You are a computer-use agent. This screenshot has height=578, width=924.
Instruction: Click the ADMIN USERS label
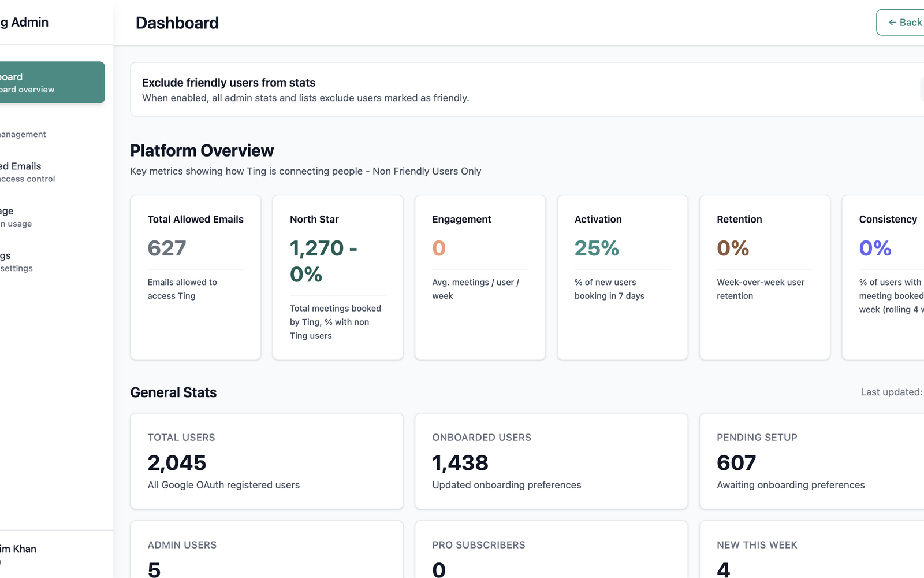(182, 545)
